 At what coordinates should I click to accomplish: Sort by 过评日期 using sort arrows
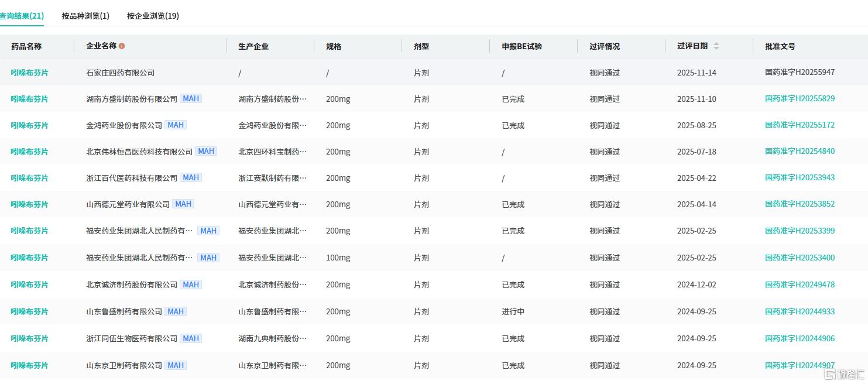[x=716, y=46]
